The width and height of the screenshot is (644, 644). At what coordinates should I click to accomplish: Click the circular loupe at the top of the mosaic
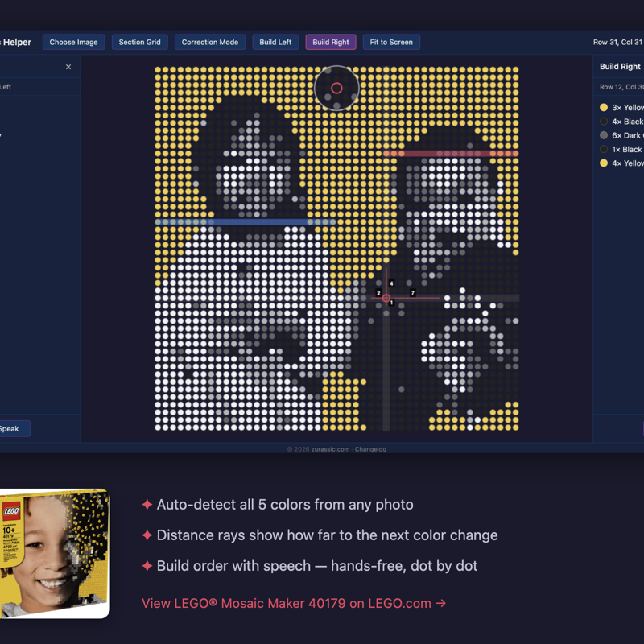tap(337, 89)
